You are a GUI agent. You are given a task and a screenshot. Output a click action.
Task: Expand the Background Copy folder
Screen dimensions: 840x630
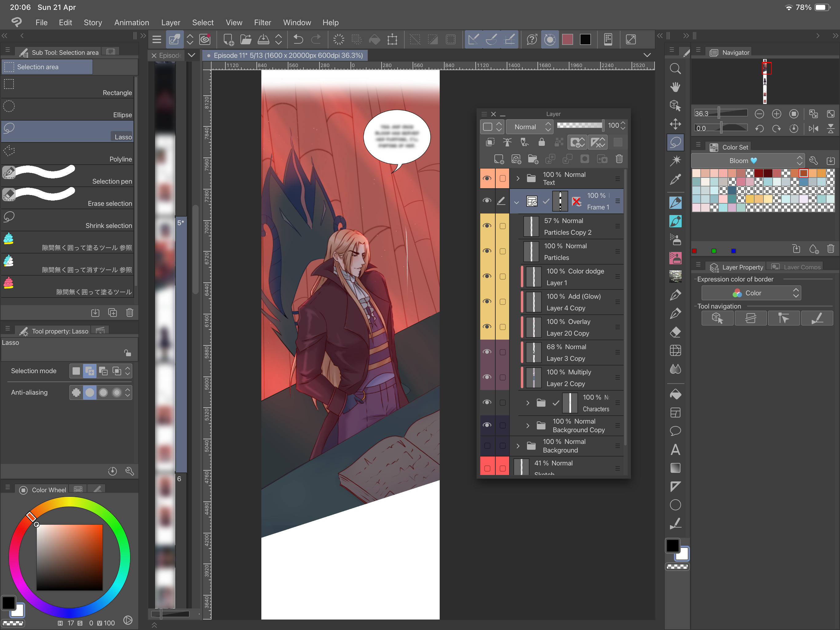(528, 425)
